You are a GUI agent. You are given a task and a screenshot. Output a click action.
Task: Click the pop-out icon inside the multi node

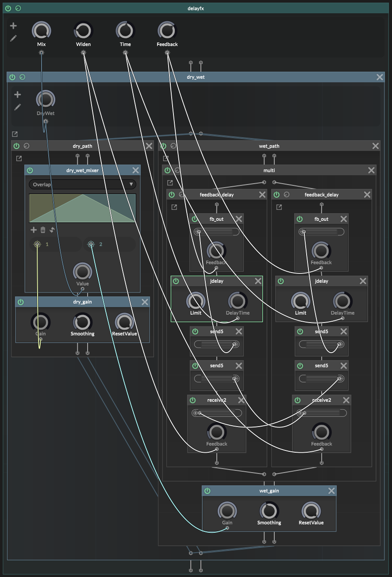click(x=170, y=182)
